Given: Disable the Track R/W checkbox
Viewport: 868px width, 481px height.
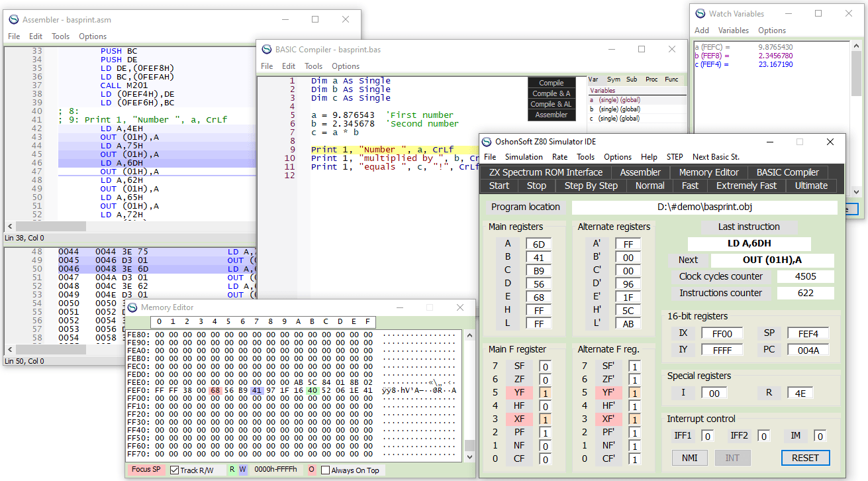Looking at the screenshot, I should pos(175,470).
